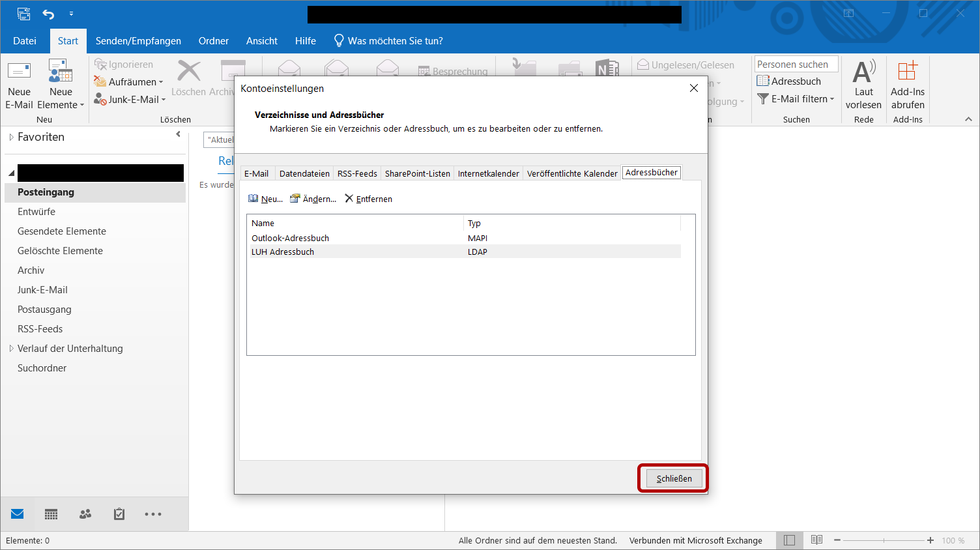Switch to the Start ribbon tab
The width and height of the screenshot is (980, 550).
tap(68, 41)
